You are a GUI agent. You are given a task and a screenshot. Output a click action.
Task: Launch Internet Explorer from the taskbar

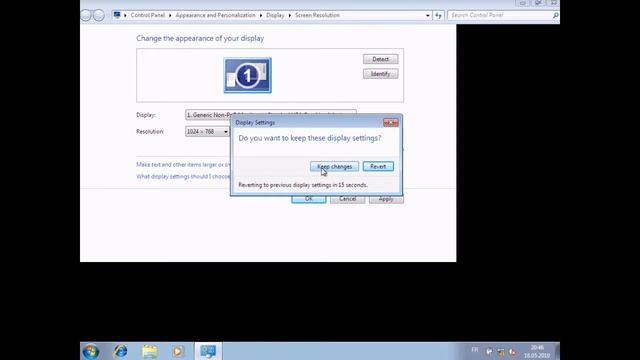(x=120, y=351)
